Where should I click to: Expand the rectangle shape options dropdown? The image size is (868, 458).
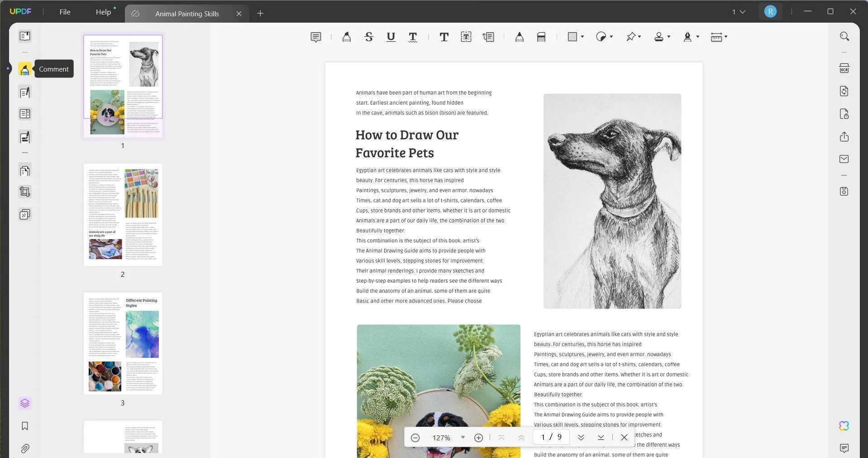point(582,37)
